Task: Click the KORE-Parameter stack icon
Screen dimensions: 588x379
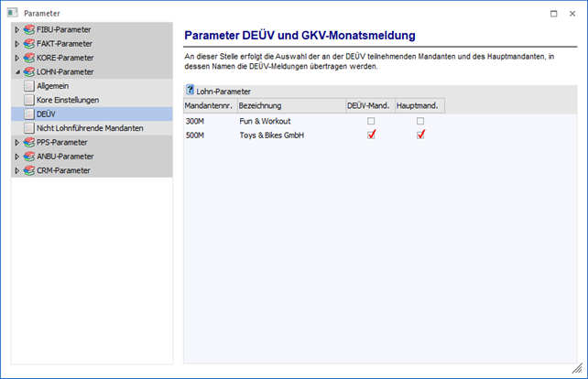Action: pyautogui.click(x=29, y=58)
